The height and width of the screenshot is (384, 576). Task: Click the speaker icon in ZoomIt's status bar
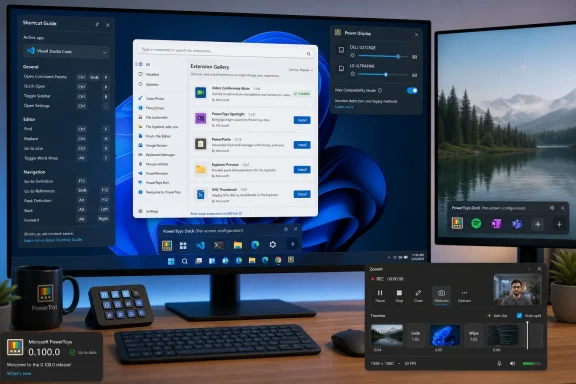coord(512,363)
